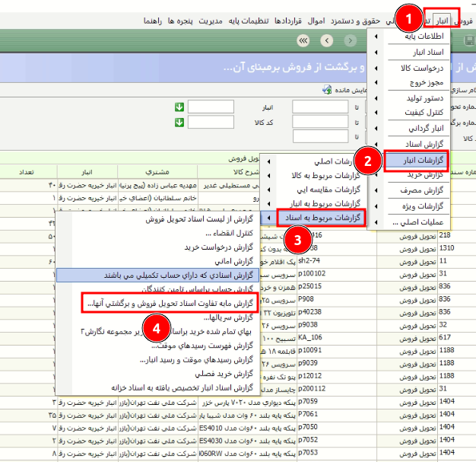Expand عملیات اصلی submenu
The width and height of the screenshot is (476, 462).
[408, 222]
